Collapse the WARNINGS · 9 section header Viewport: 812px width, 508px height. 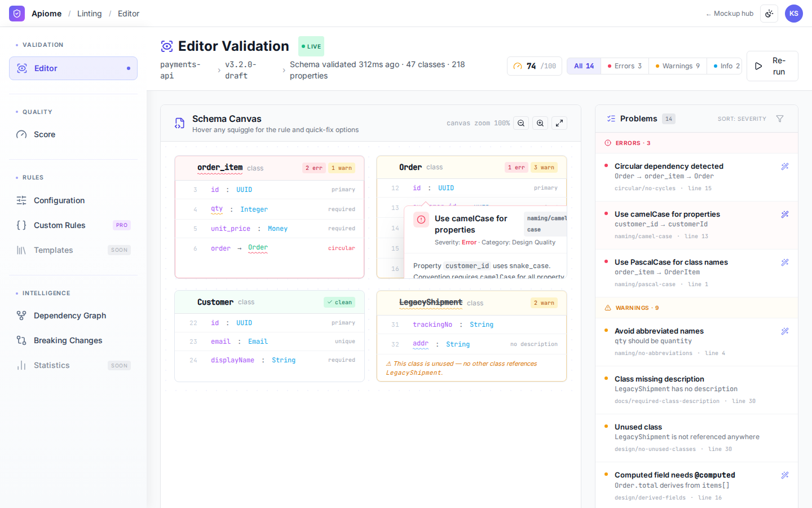pos(696,308)
